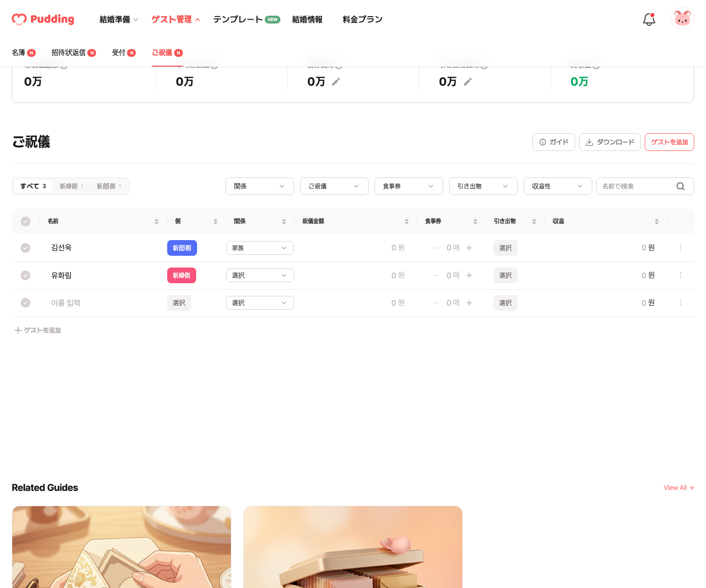Sort by 食事券 column arrows
The image size is (706, 588).
pyautogui.click(x=475, y=221)
